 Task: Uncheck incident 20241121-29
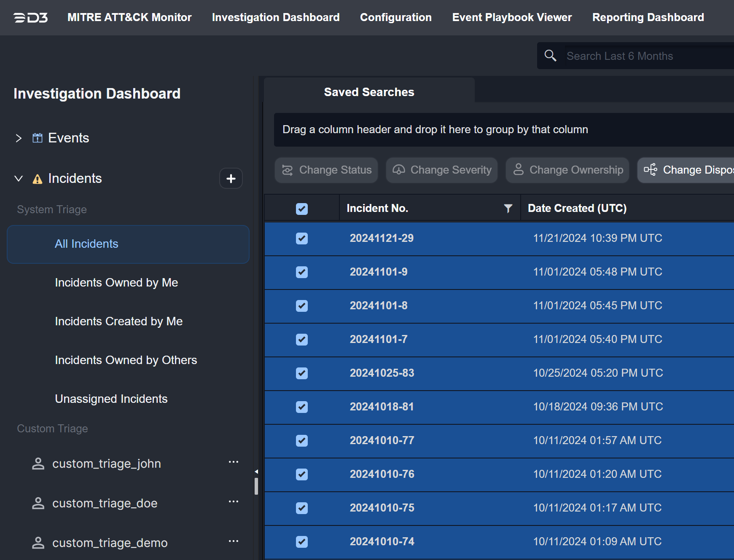point(301,238)
